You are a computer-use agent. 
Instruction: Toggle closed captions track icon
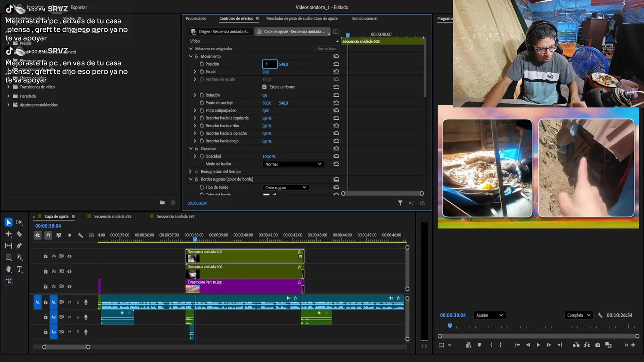pos(91,235)
